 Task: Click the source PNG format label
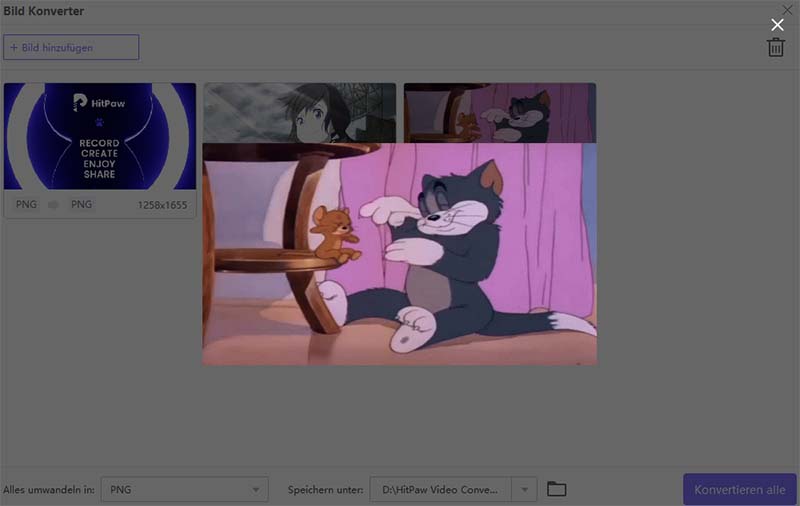coord(26,205)
